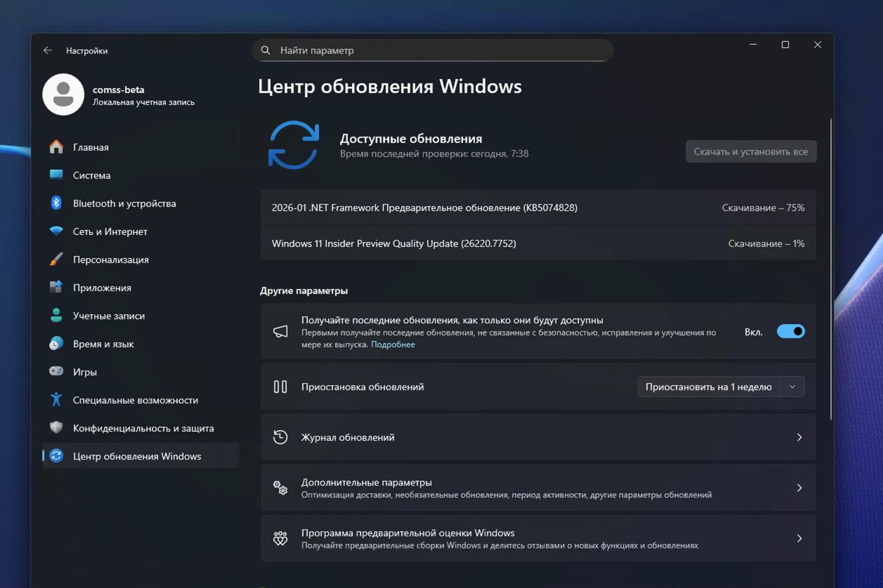Open the comss-beta account avatar
This screenshot has width=883, height=588.
tap(63, 94)
